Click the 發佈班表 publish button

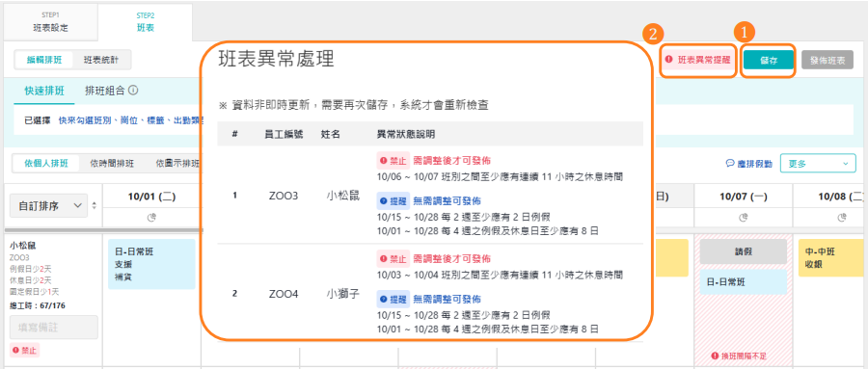click(827, 61)
